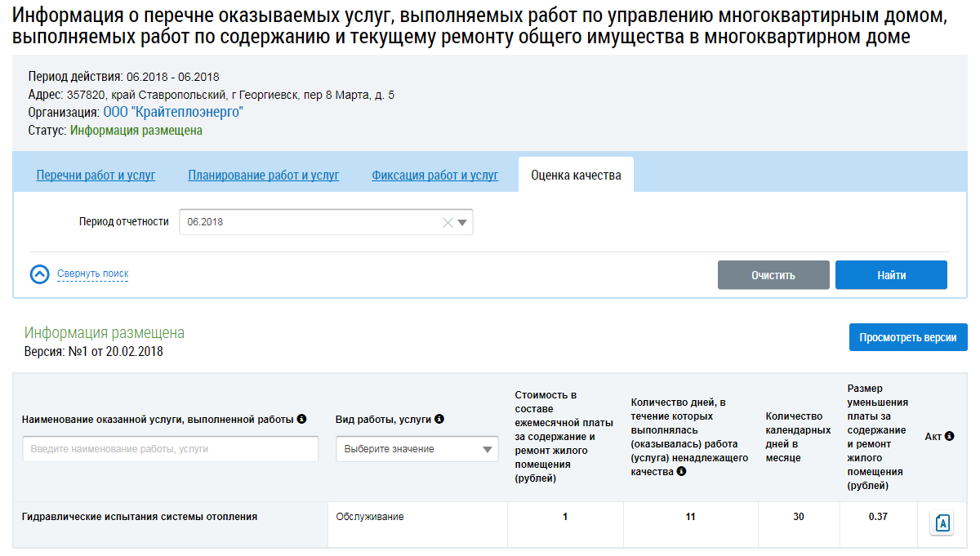Click info icon next to Вид работы, услуги
The height and width of the screenshot is (556, 980).
click(439, 419)
